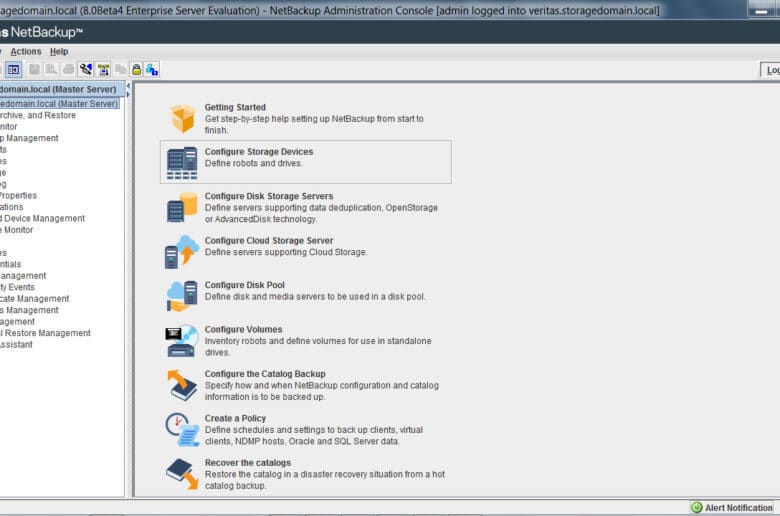
Task: Select the 's Management' tree item
Action: click(x=29, y=310)
